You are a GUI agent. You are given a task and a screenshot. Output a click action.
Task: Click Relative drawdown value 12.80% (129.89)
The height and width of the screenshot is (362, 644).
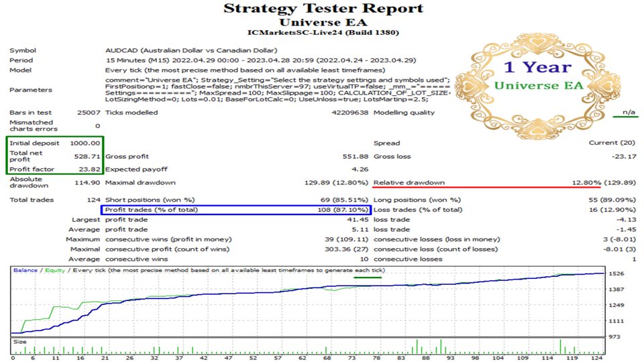(x=604, y=182)
